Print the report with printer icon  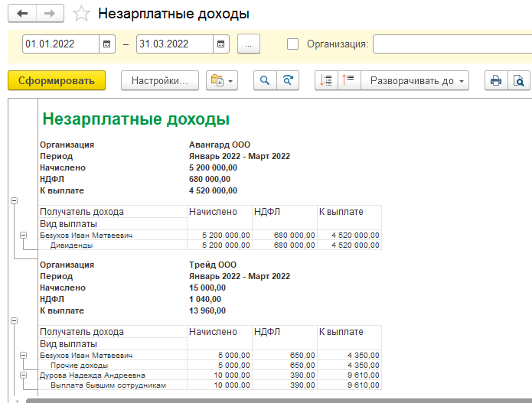(496, 80)
